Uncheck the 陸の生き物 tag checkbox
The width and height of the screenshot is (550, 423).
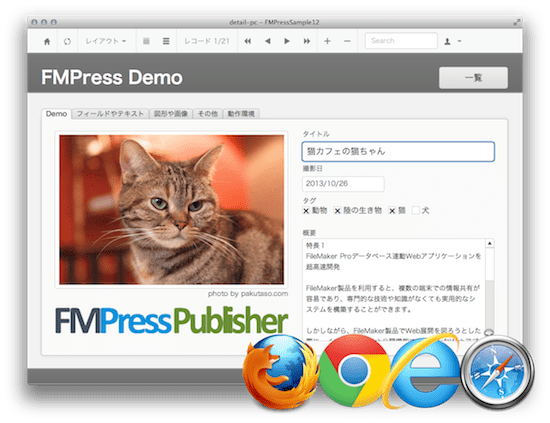point(337,211)
